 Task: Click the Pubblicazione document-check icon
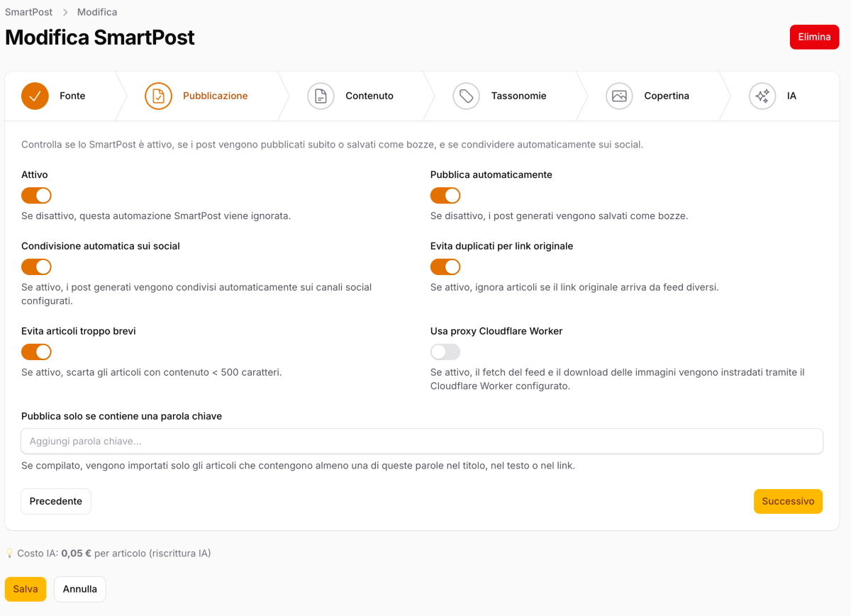pos(158,96)
